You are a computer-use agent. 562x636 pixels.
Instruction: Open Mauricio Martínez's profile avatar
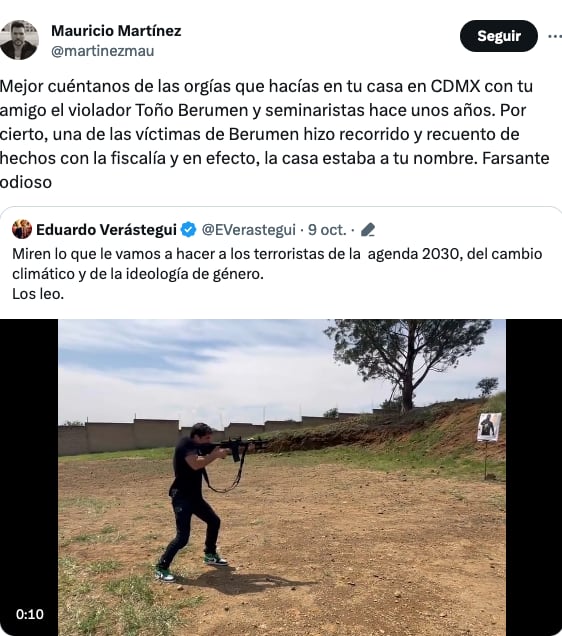[x=19, y=40]
